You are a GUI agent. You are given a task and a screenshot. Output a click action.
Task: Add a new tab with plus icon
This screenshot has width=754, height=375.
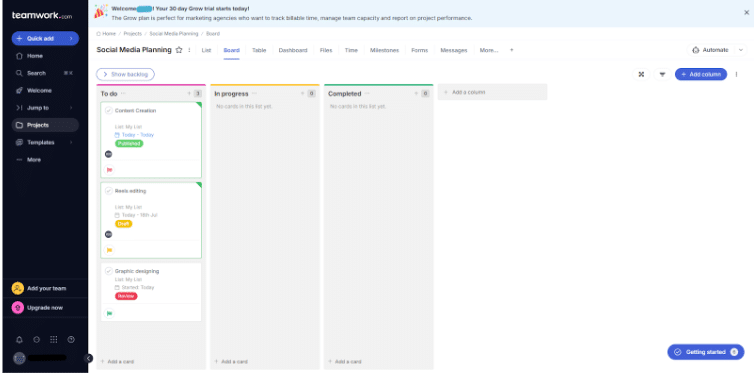click(x=512, y=50)
